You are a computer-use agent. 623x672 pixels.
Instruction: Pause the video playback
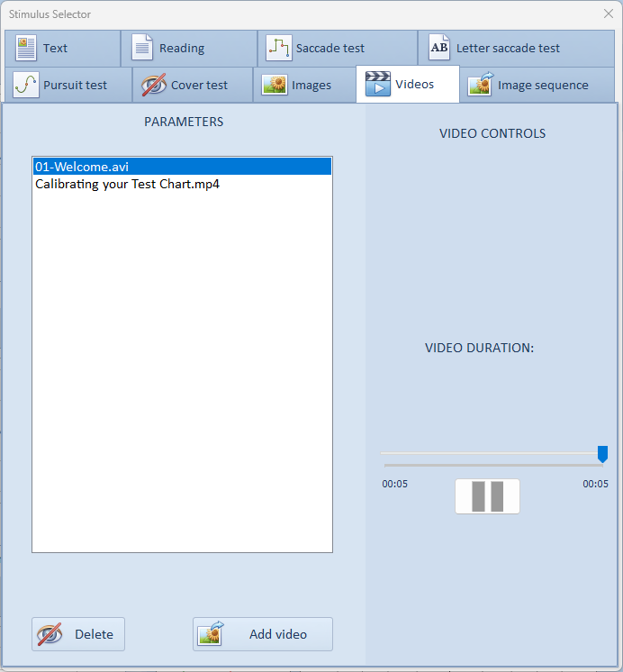(x=487, y=496)
